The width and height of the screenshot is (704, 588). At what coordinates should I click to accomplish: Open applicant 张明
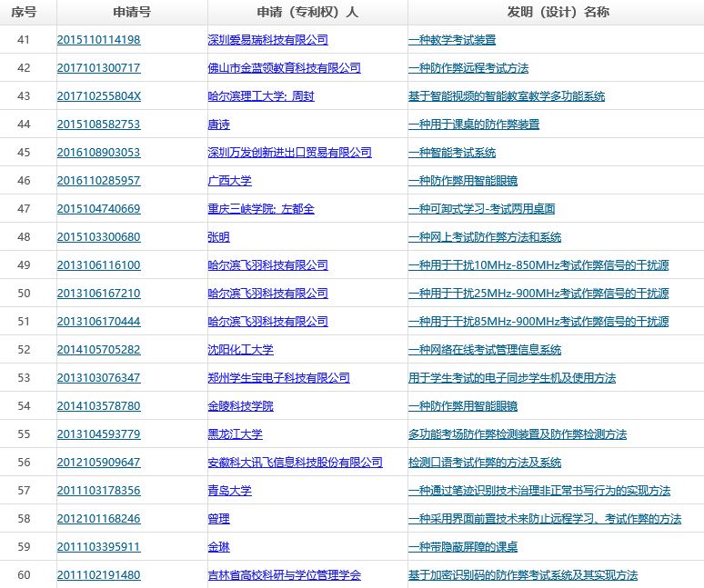(x=218, y=237)
